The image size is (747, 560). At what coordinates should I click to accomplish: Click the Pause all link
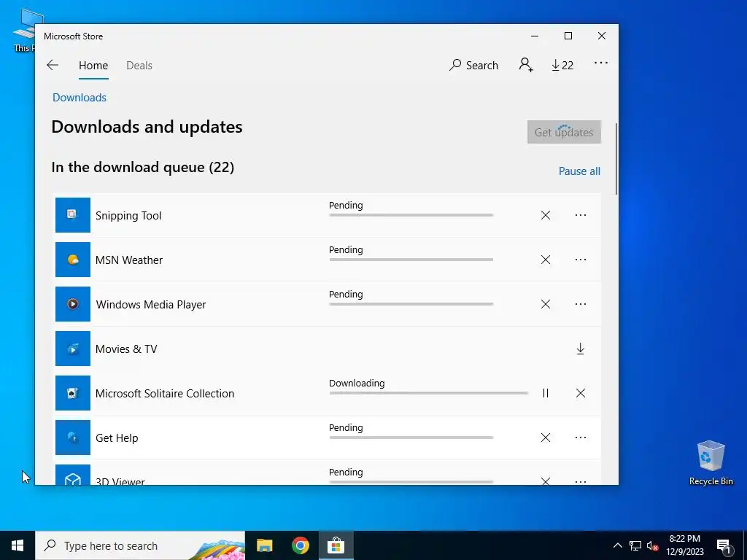coord(579,171)
